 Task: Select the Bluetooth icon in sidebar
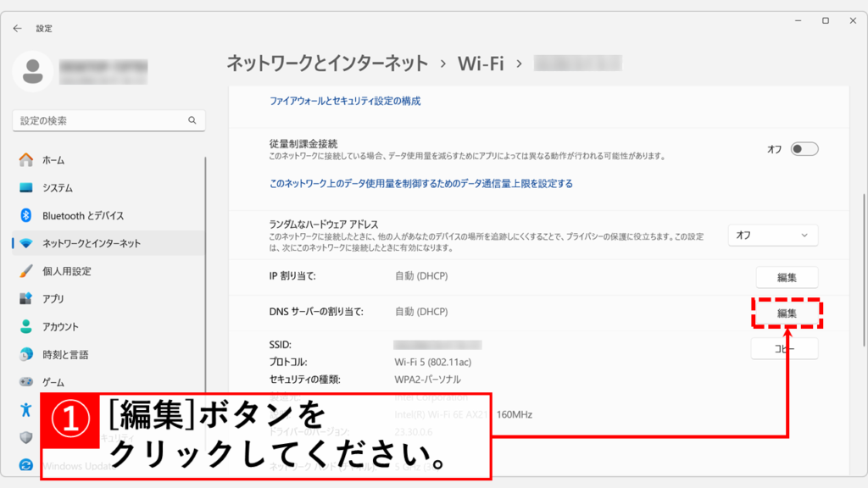25,216
